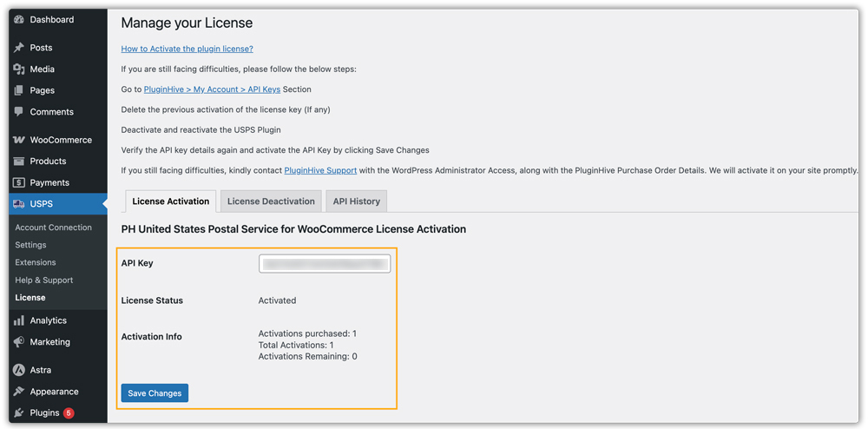Click 'Deactivate and reactivate the USPS Plugin' text

click(x=201, y=130)
